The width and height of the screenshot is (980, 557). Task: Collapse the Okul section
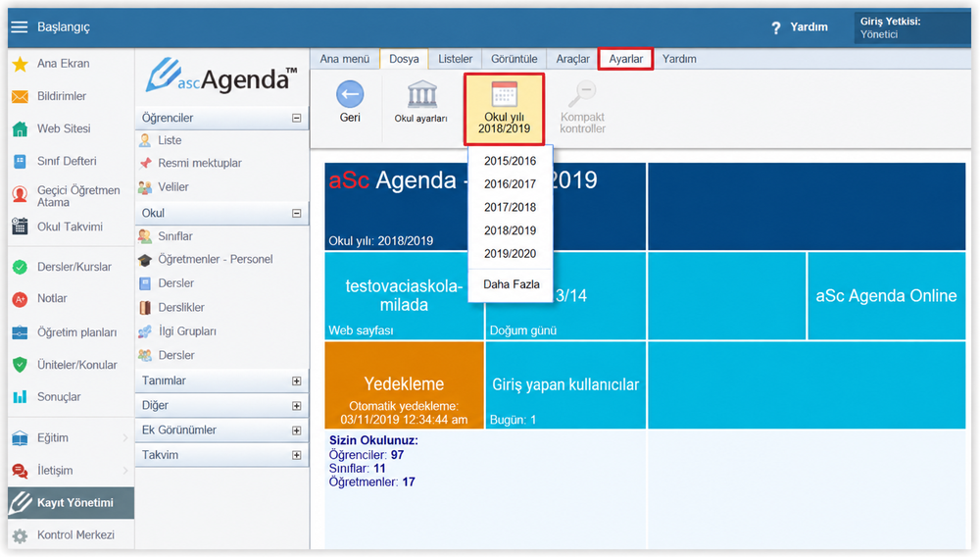(x=296, y=213)
